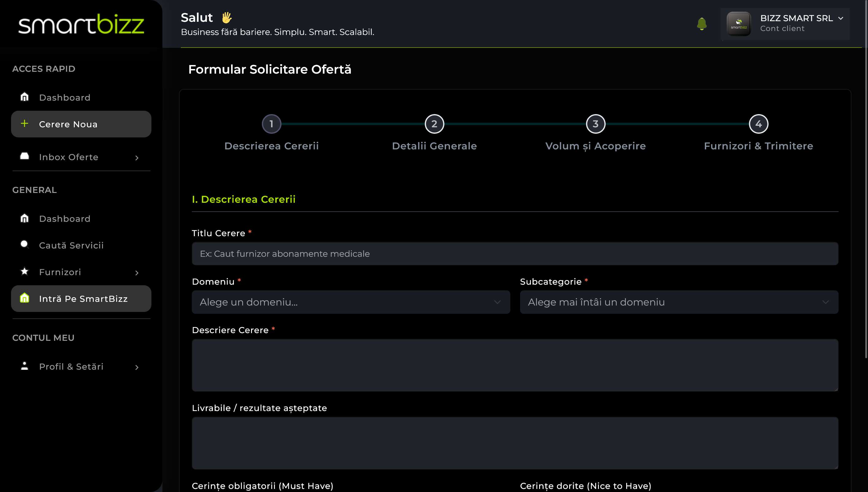Screen dimensions: 868x492
Task: Click the Furnizori star icon
Action: point(24,271)
